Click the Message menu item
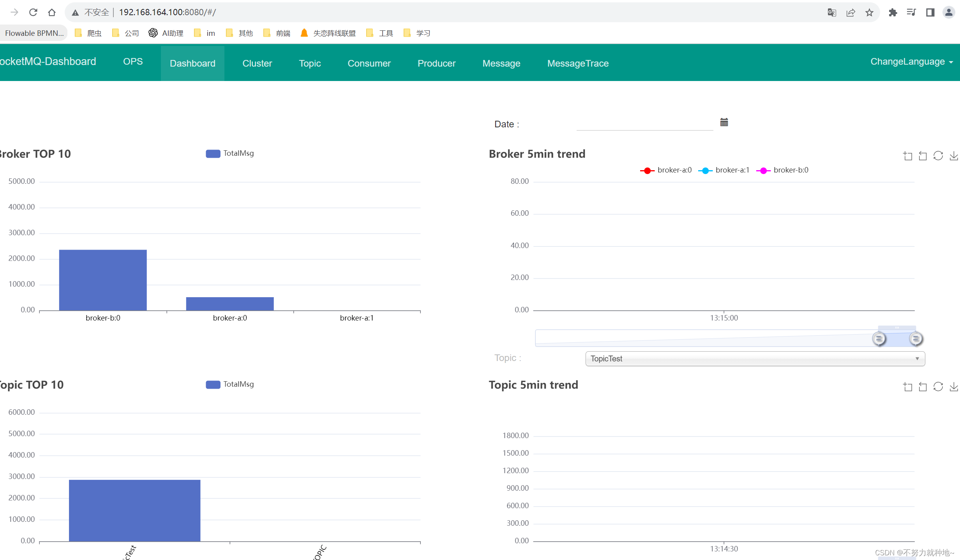This screenshot has height=560, width=960. 501,63
